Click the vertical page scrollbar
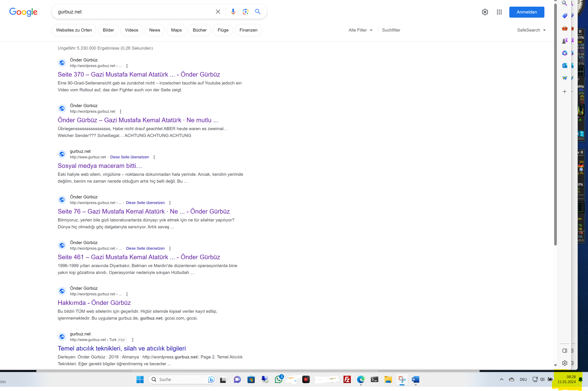588x391 pixels. (x=555, y=125)
